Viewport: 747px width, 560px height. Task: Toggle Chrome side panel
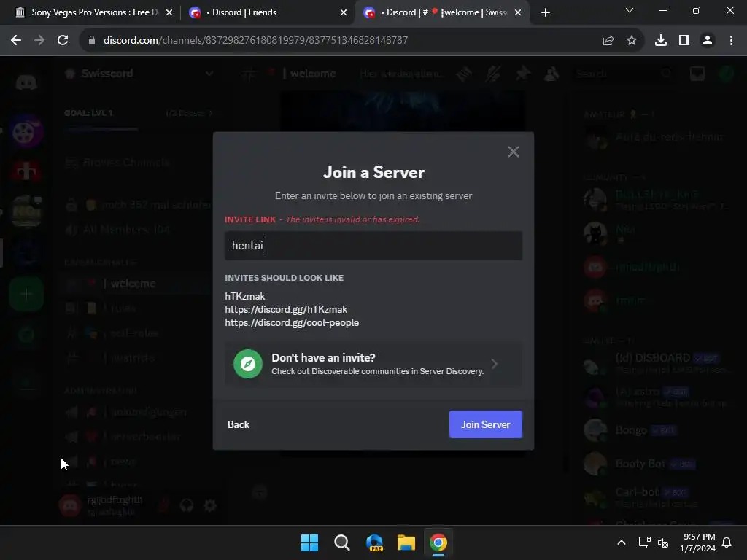click(684, 41)
